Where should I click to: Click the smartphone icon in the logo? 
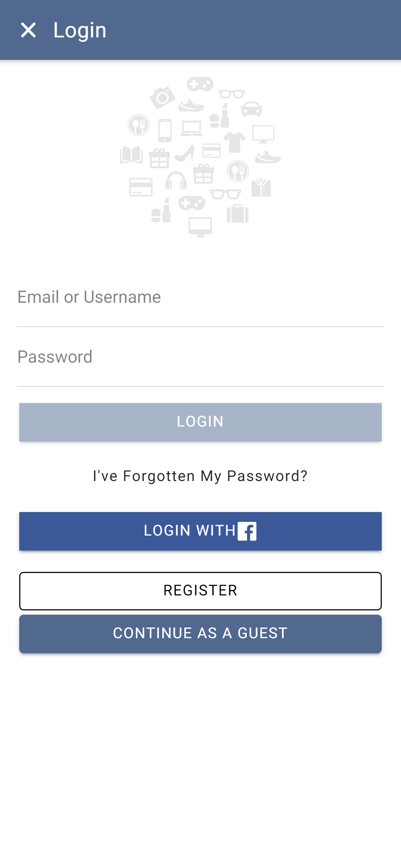tap(165, 130)
